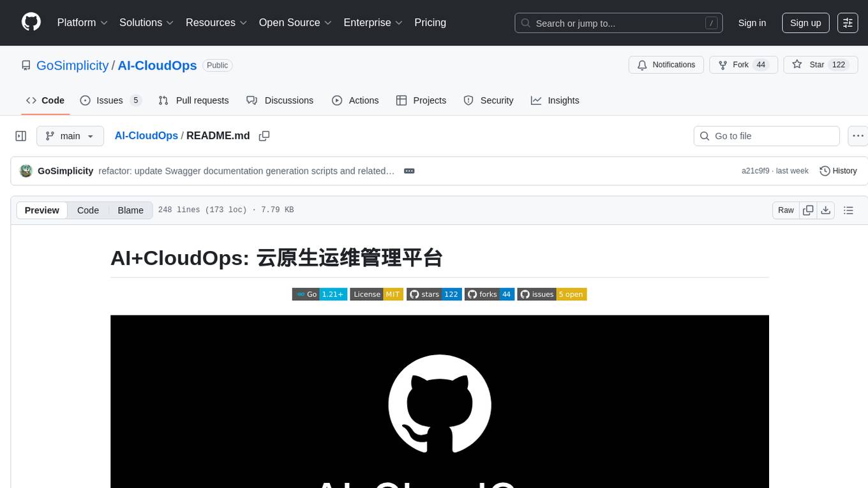
Task: Fork the repository
Action: (x=744, y=65)
